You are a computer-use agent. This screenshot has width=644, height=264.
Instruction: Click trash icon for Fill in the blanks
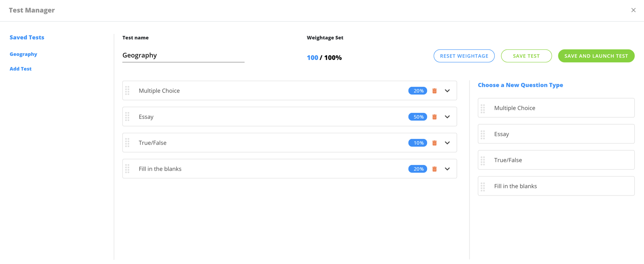pos(434,169)
